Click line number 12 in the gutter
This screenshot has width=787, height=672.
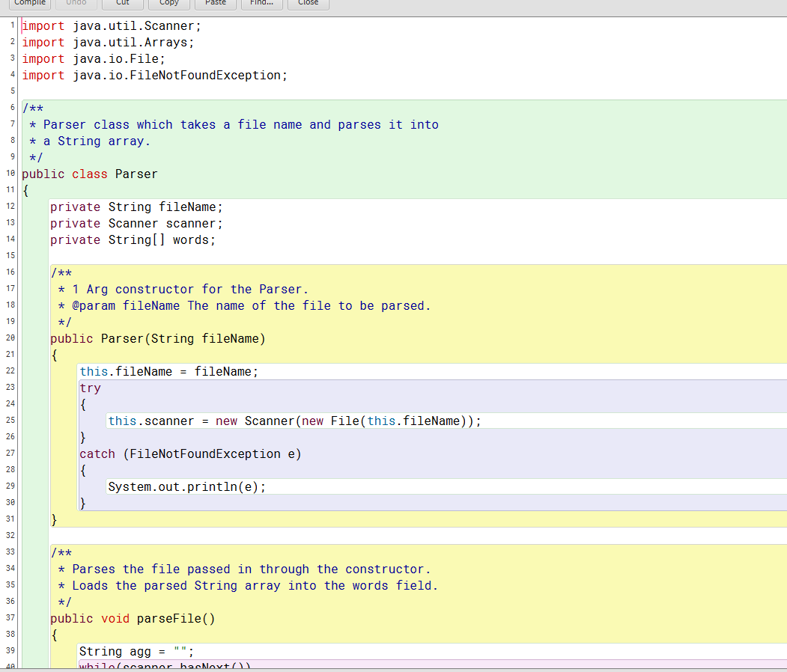tap(10, 206)
